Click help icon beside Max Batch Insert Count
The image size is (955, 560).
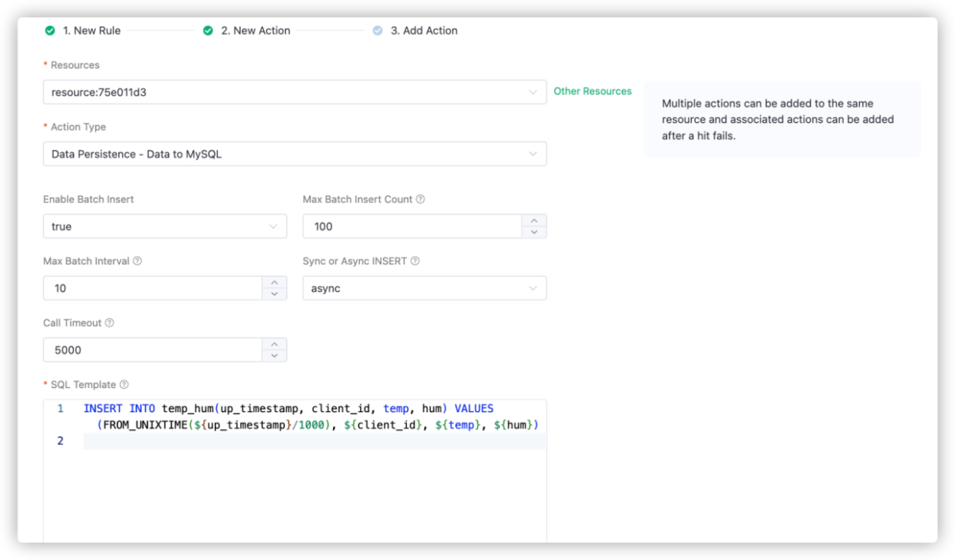(420, 199)
